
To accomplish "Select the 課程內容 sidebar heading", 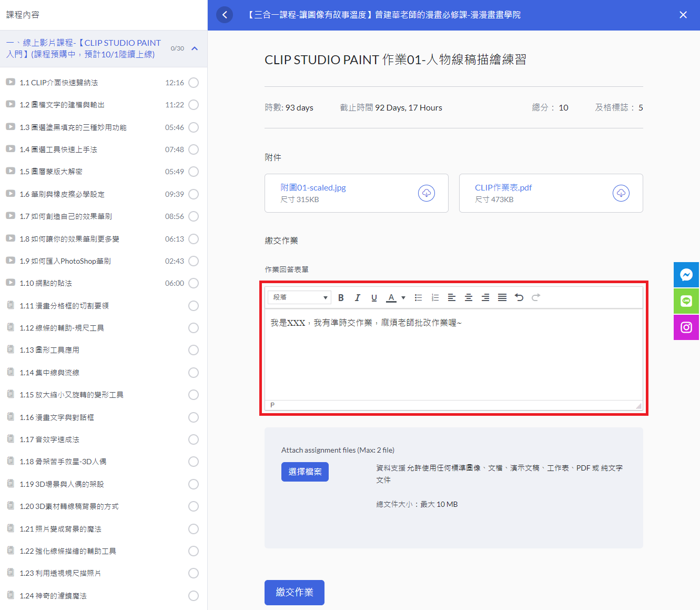I will tap(23, 15).
